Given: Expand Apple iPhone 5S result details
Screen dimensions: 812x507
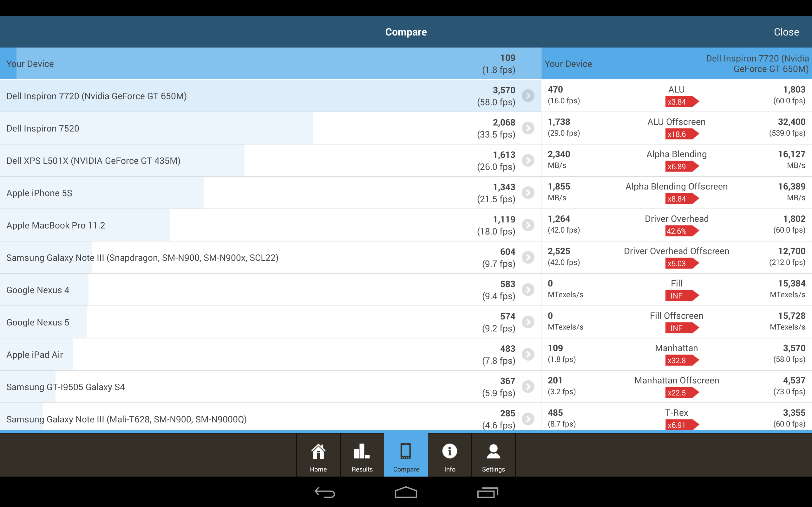Looking at the screenshot, I should (528, 192).
